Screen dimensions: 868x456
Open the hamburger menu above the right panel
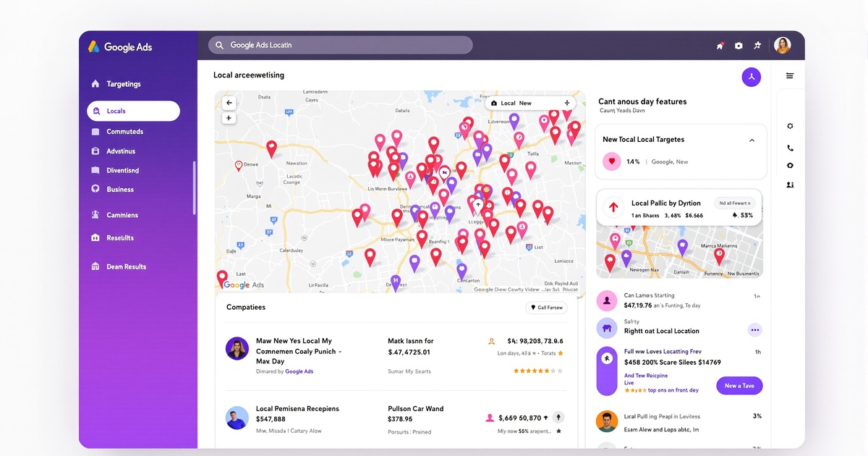[x=790, y=76]
